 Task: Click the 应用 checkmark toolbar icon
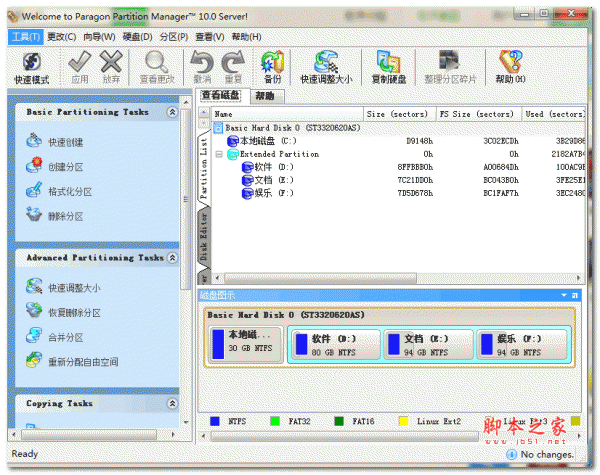tap(80, 62)
